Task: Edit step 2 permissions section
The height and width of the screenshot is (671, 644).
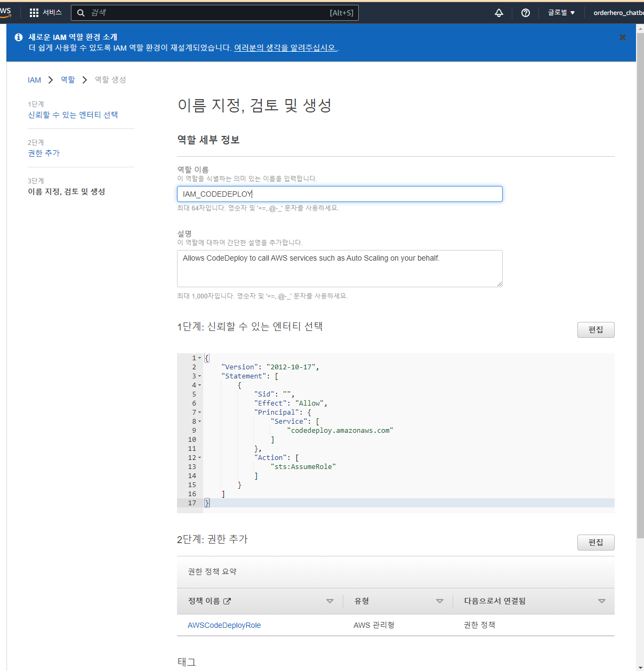Action: coord(595,543)
